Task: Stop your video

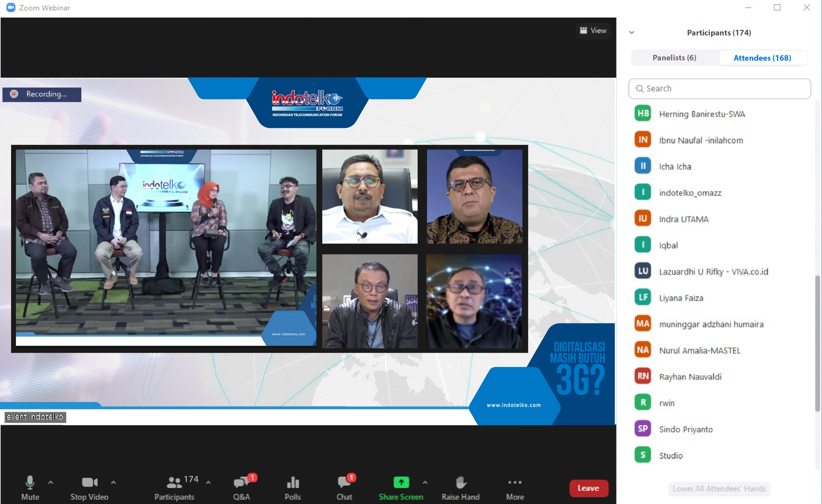Action: click(89, 488)
